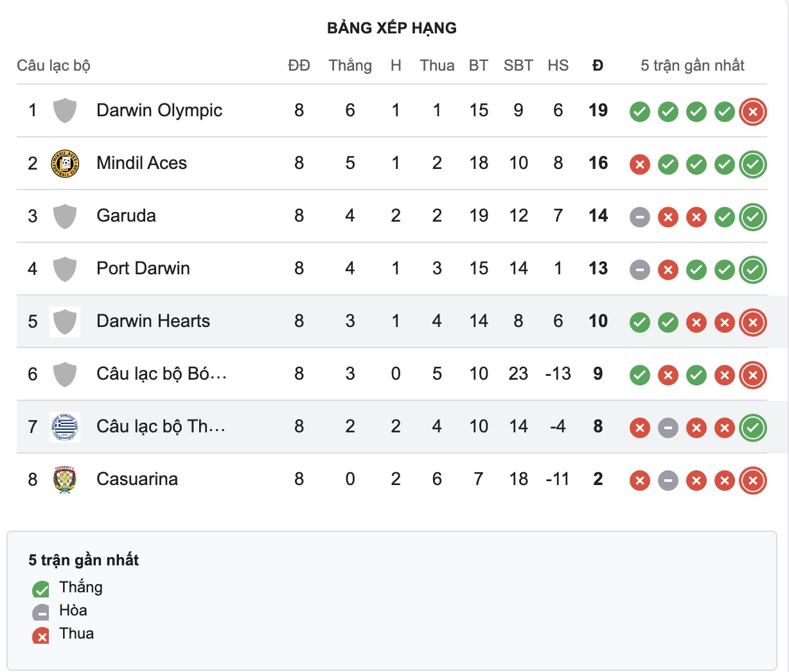Click Casuarina club crest icon
This screenshot has height=672, width=789.
click(65, 480)
